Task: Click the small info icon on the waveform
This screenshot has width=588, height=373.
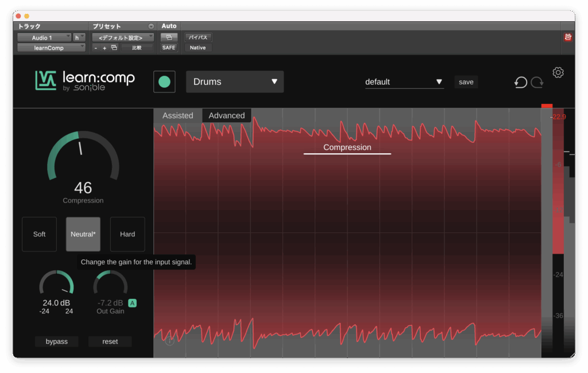Action: tap(169, 341)
